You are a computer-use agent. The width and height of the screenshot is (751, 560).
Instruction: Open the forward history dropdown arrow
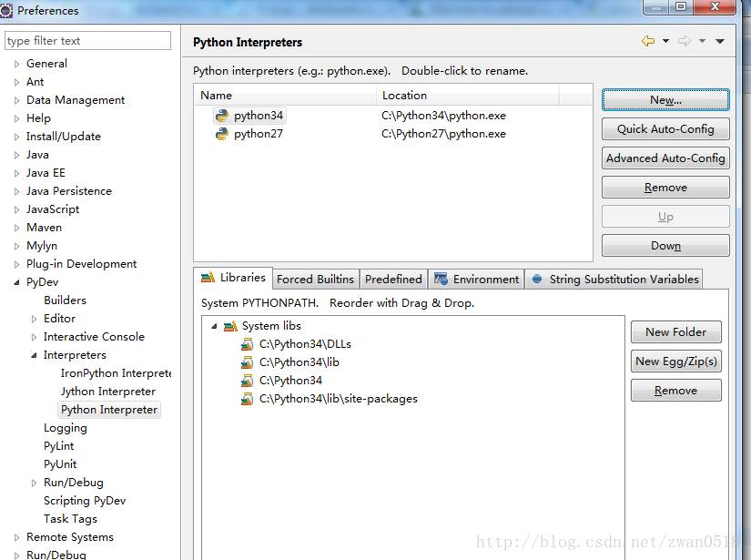[x=702, y=41]
